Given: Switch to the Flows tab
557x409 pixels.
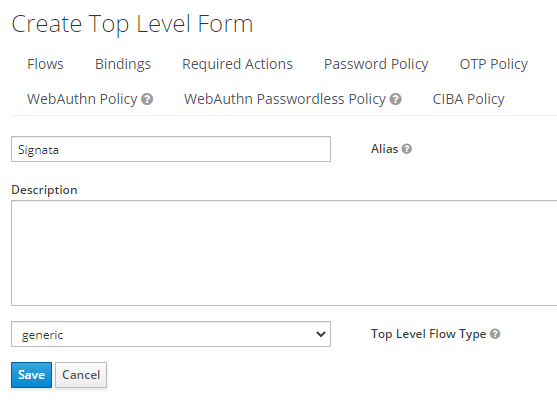Looking at the screenshot, I should 45,64.
